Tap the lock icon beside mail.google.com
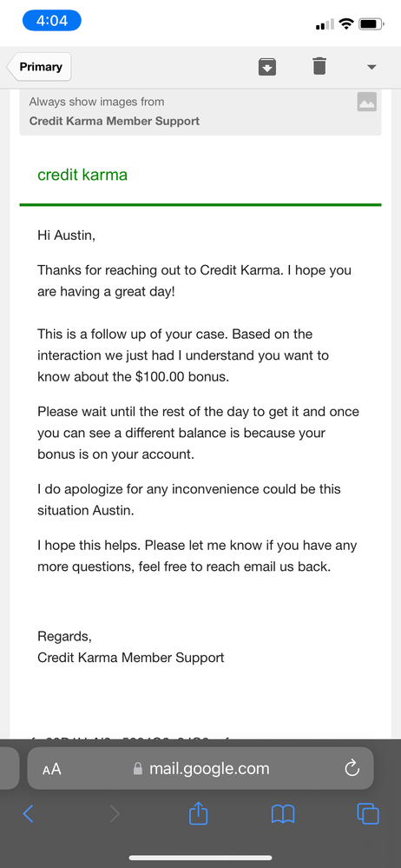Image resolution: width=401 pixels, height=868 pixels. pyautogui.click(x=138, y=768)
